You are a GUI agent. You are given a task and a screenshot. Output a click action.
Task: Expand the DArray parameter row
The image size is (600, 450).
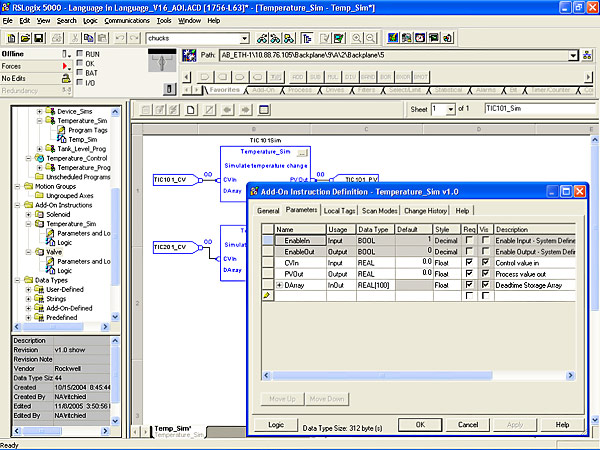pyautogui.click(x=279, y=285)
